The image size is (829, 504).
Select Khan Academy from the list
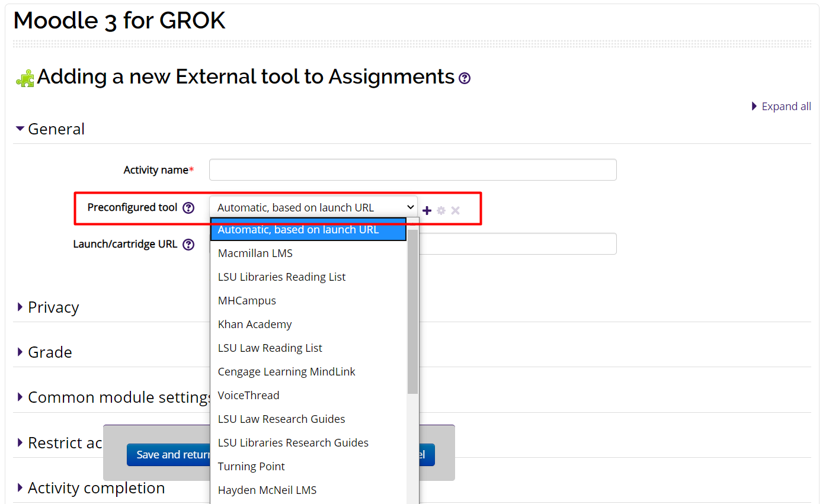coord(309,324)
